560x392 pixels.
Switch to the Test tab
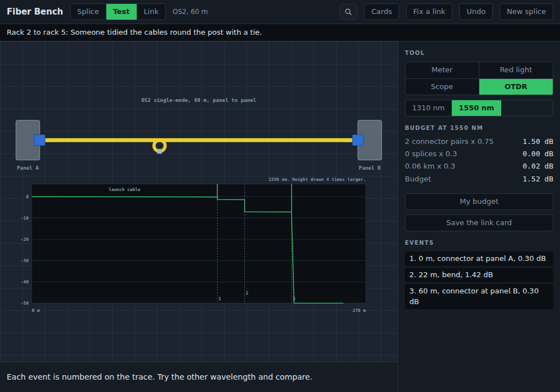coord(122,12)
